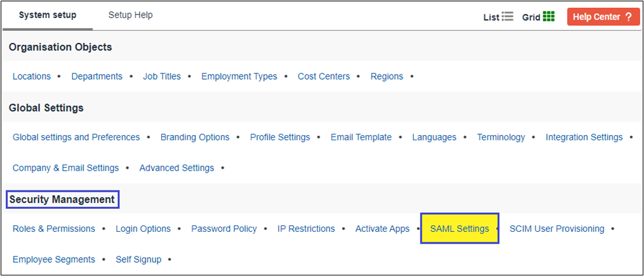The height and width of the screenshot is (276, 644).
Task: Open Cost Centers link
Action: pyautogui.click(x=324, y=76)
